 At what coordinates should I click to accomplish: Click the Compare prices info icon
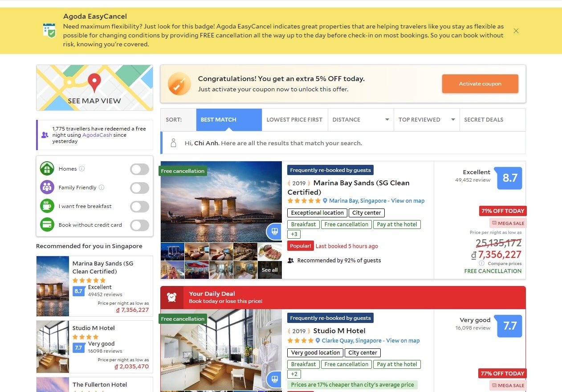482,263
